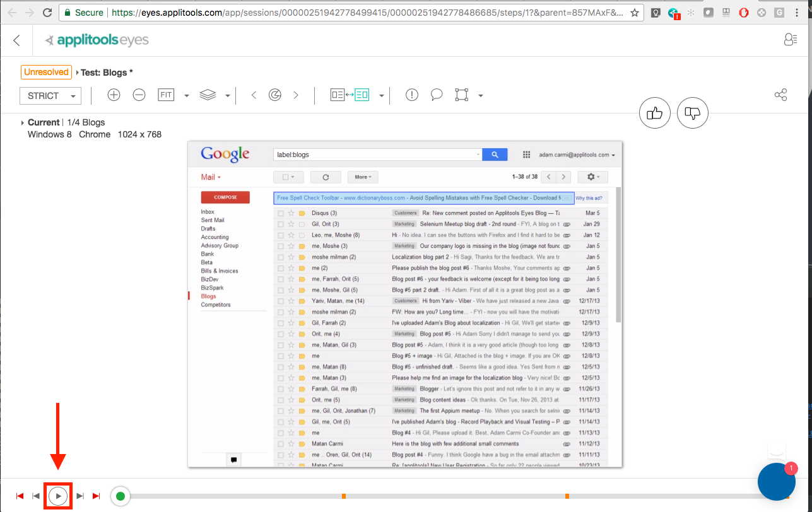Approve step with thumbs up button
Screen dimensions: 812x512
[x=655, y=113]
